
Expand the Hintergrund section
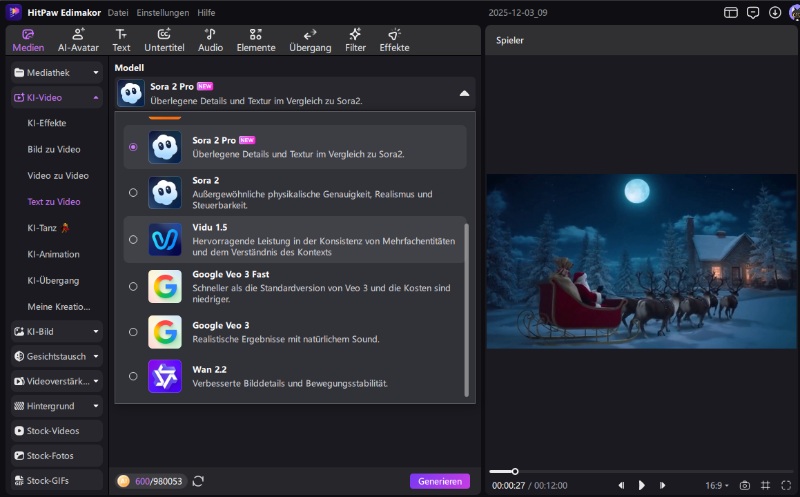[57, 406]
